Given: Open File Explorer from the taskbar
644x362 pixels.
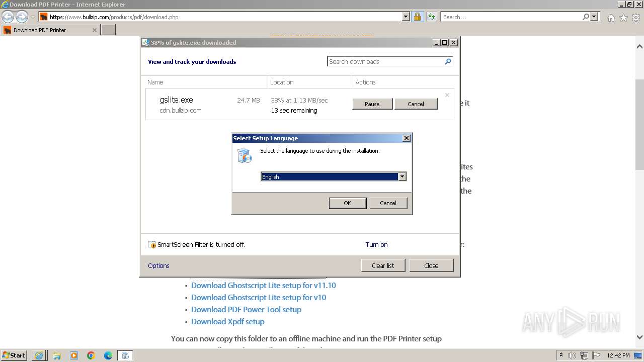Looking at the screenshot, I should [x=57, y=355].
